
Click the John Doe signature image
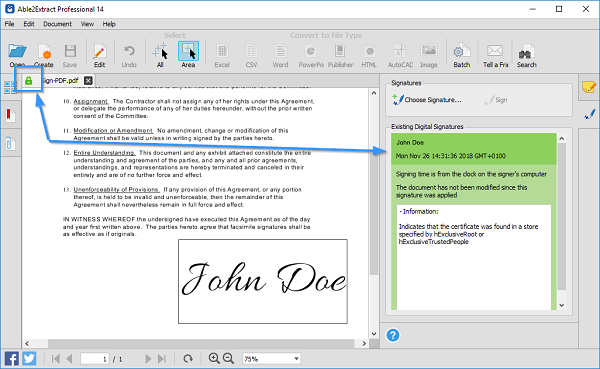tap(263, 281)
